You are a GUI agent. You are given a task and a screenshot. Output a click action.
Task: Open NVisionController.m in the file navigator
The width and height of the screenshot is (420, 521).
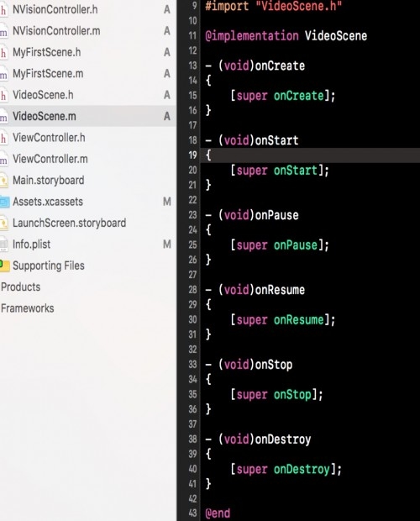coord(56,31)
